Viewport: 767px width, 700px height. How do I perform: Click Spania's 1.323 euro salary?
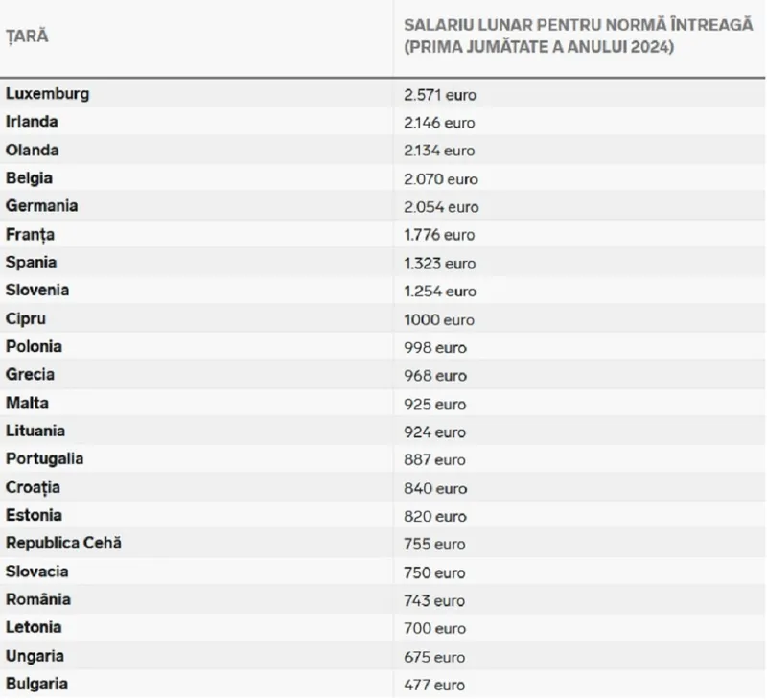[x=440, y=263]
